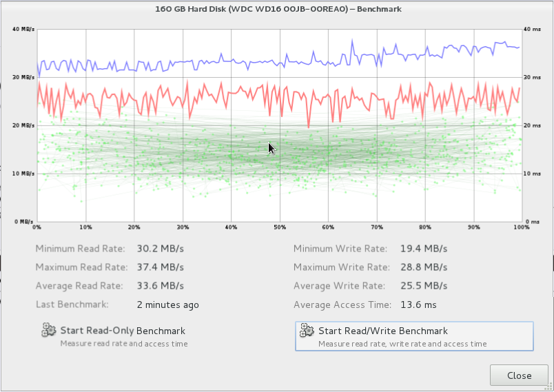The image size is (554, 392).
Task: Click the Average Read Rate label
Action: click(79, 286)
